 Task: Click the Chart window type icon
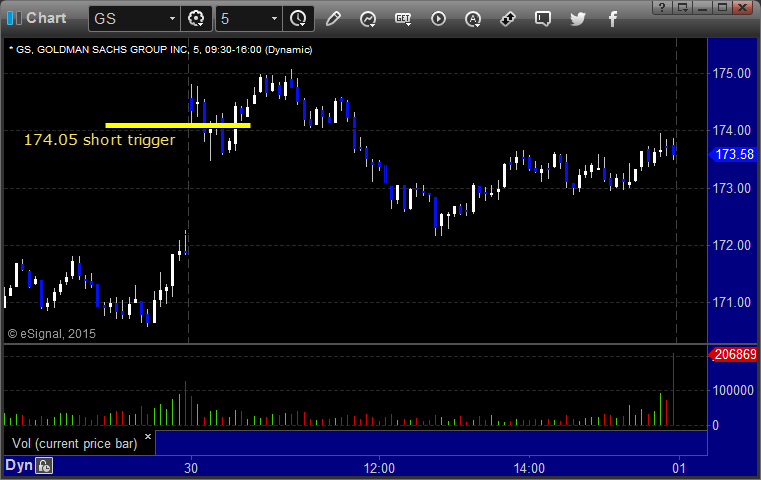tap(14, 18)
